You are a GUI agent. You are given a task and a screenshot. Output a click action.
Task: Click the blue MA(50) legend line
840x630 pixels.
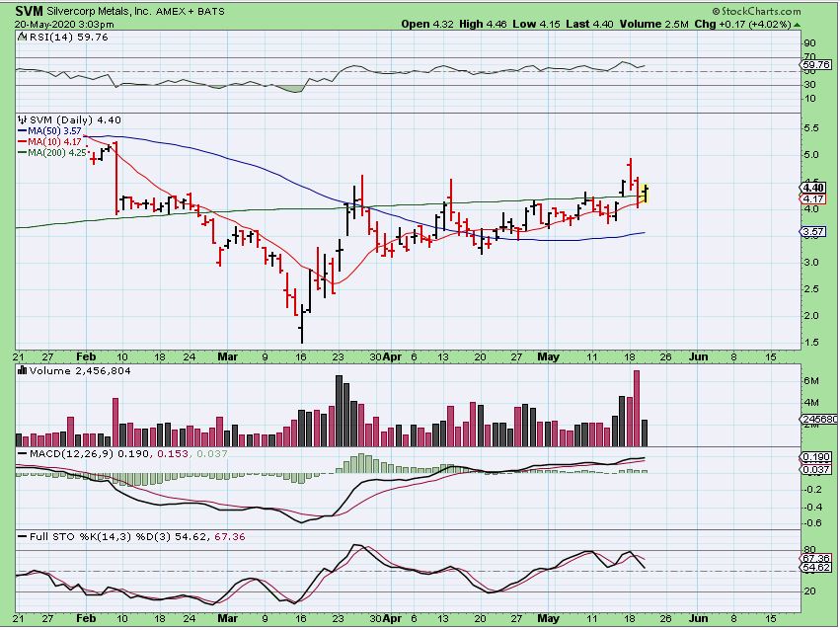click(23, 131)
